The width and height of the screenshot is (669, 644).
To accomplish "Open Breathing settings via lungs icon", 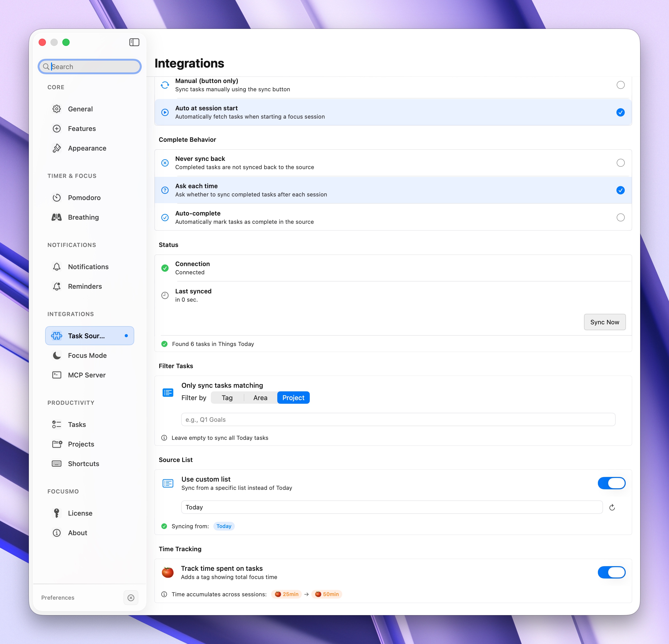I will click(x=57, y=217).
